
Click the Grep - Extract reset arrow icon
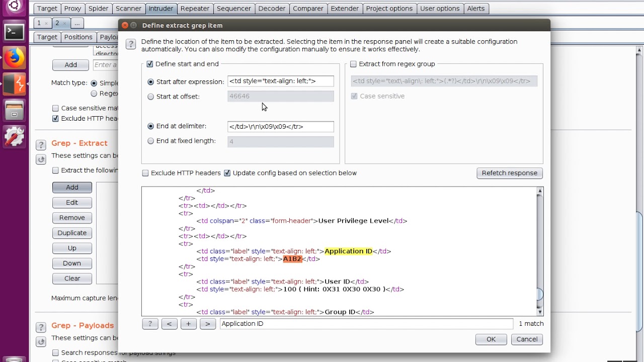click(x=41, y=159)
